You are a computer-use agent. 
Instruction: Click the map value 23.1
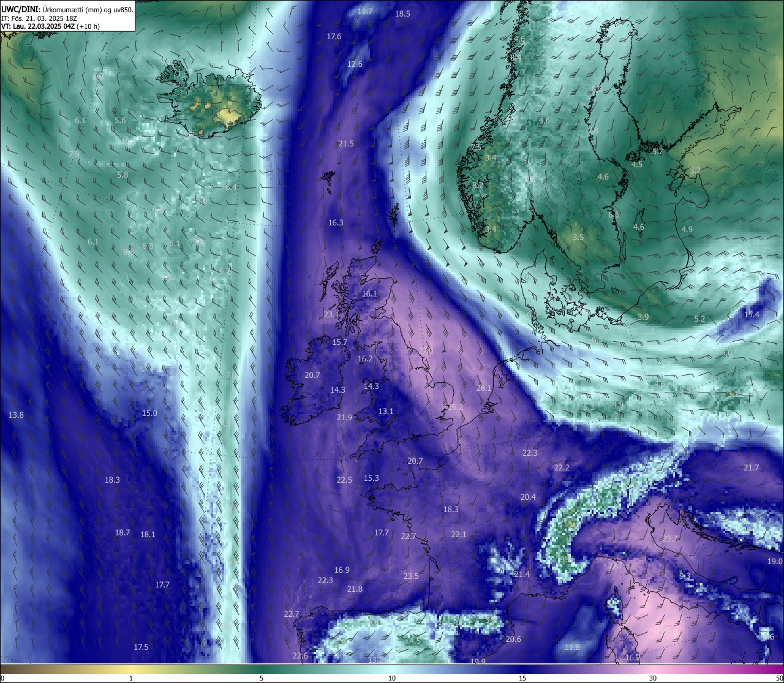pyautogui.click(x=331, y=314)
